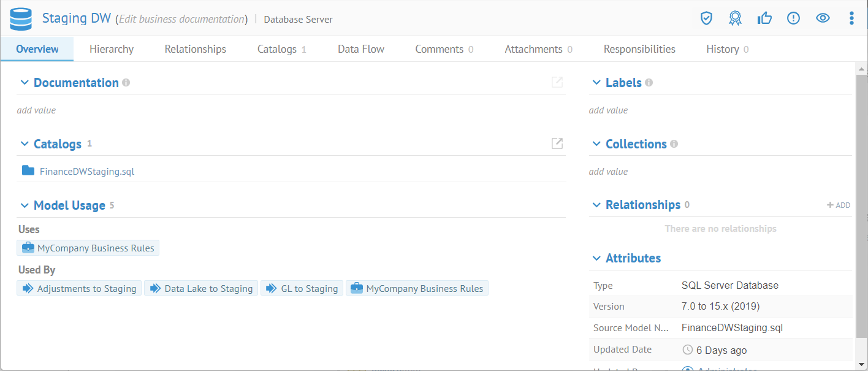Open the FinanceDWStaging.sql catalog link
Viewport: 868px width, 371px height.
(86, 172)
